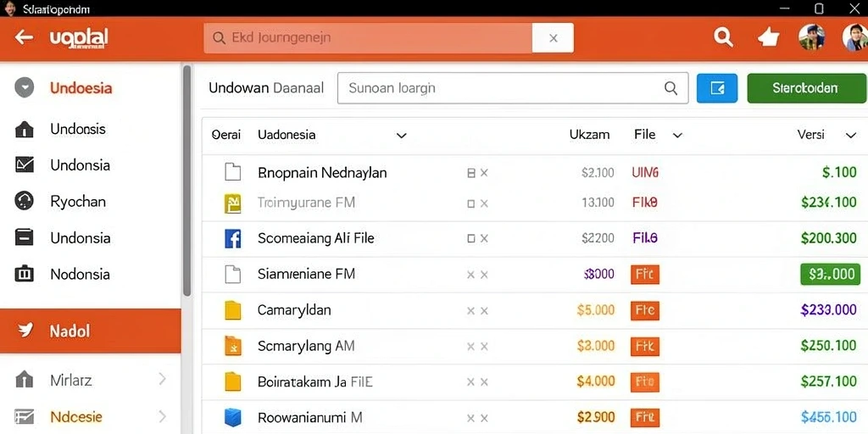Collapse the Undoesia sidebar header
Screen dimensions: 868x434
25,87
